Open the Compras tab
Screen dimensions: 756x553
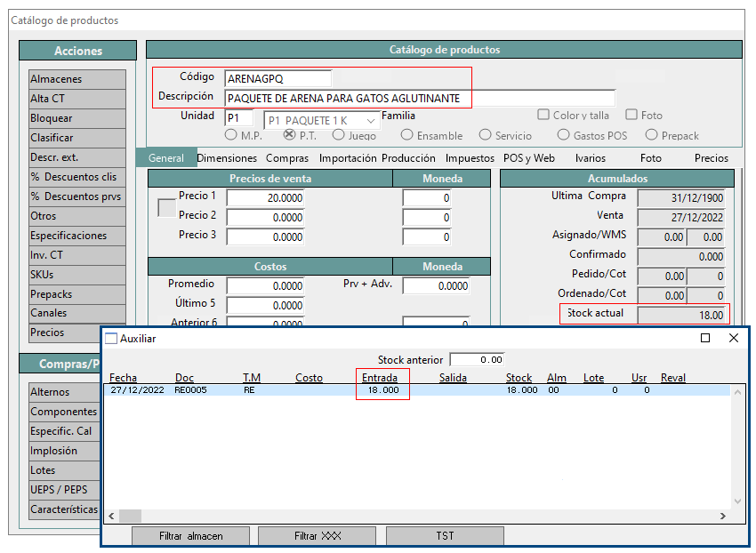287,158
